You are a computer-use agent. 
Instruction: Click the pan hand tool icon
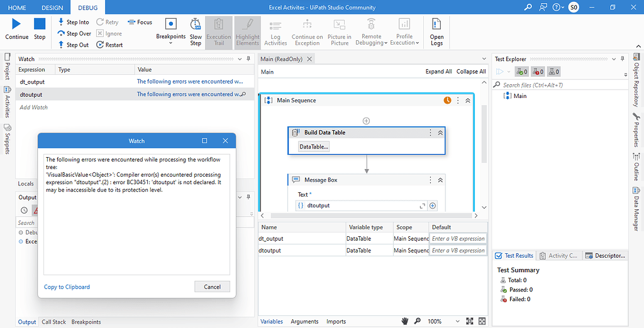[x=406, y=321]
